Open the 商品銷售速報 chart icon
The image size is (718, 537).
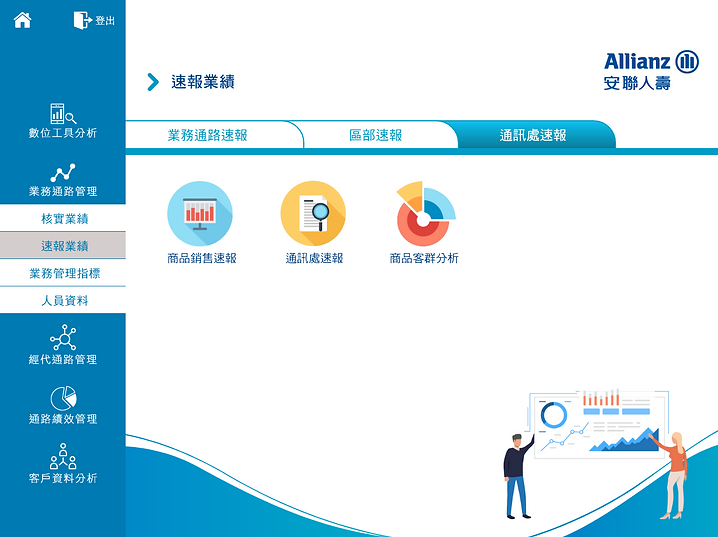click(x=200, y=214)
